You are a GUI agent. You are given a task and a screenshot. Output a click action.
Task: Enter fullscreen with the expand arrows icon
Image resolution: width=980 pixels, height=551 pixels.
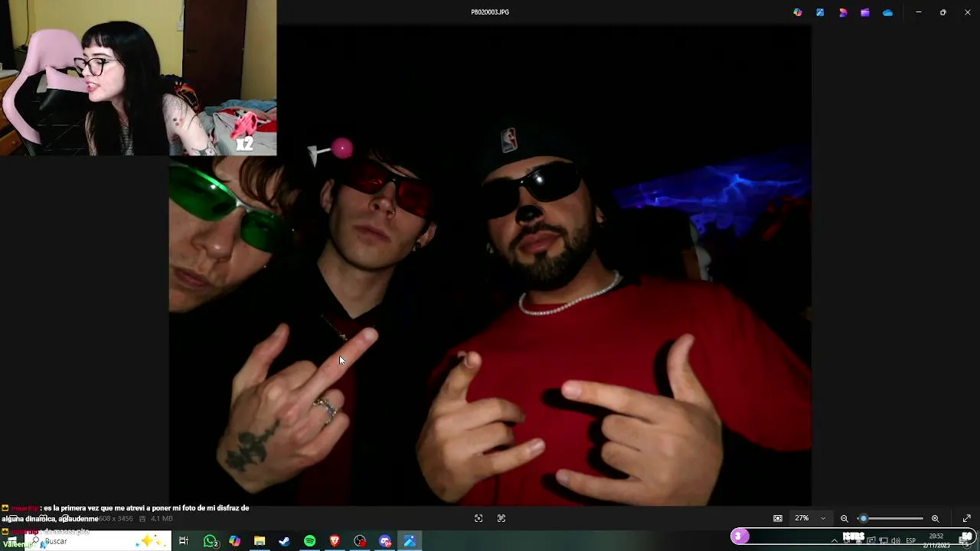[966, 518]
